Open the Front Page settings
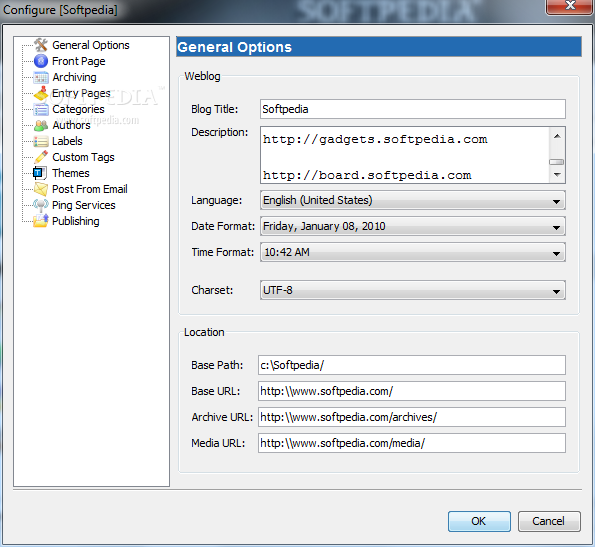 point(79,61)
